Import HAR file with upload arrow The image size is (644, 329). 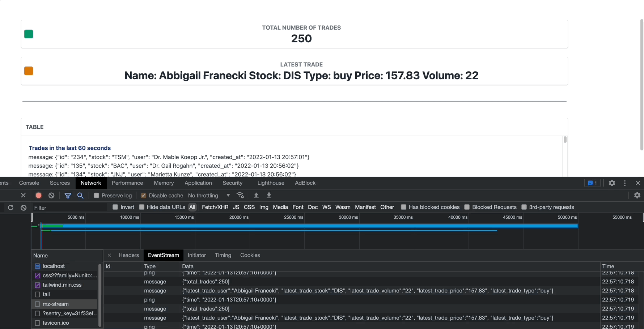coord(256,195)
